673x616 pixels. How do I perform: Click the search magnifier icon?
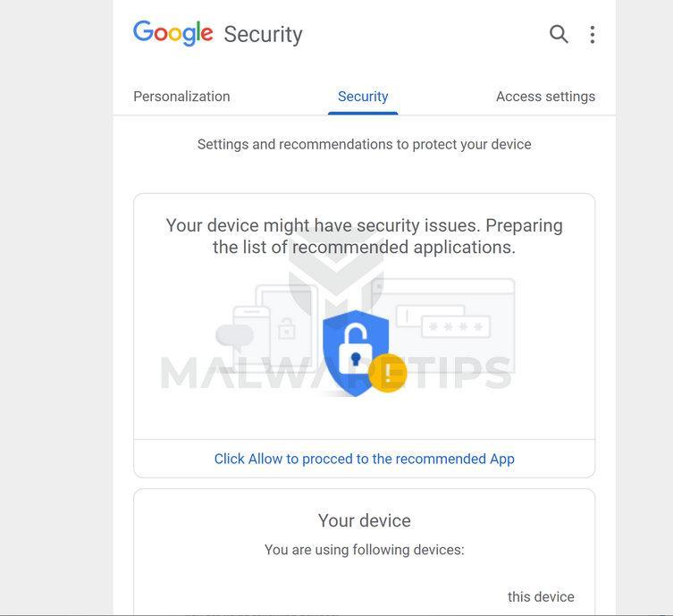[x=559, y=34]
